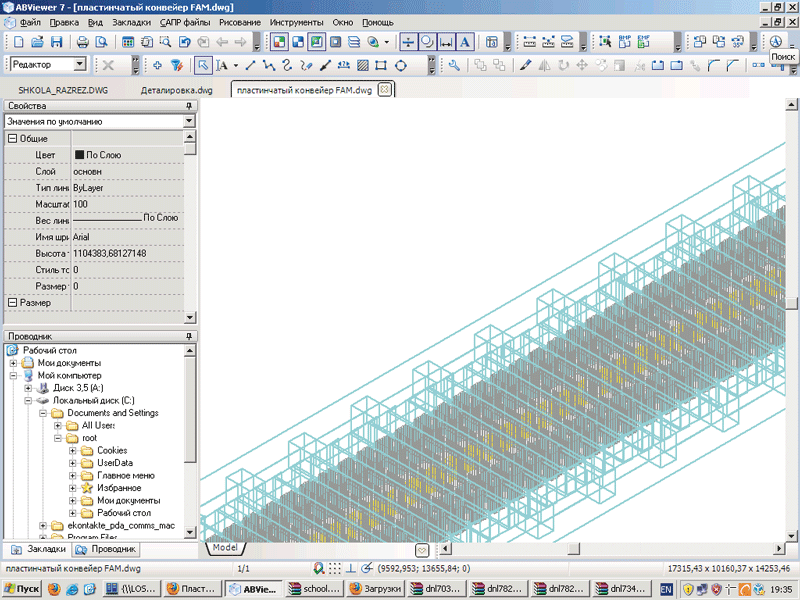Click the select arrow tool
The height and width of the screenshot is (600, 800).
point(202,65)
